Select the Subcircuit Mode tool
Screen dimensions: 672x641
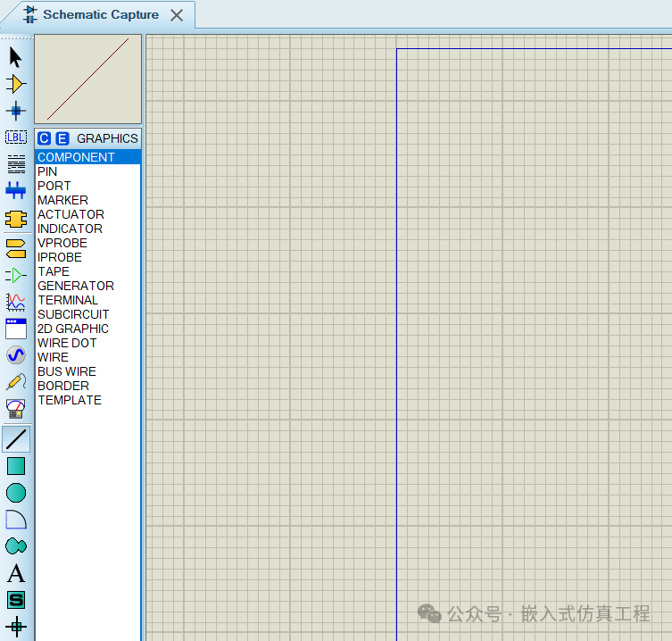[x=16, y=219]
